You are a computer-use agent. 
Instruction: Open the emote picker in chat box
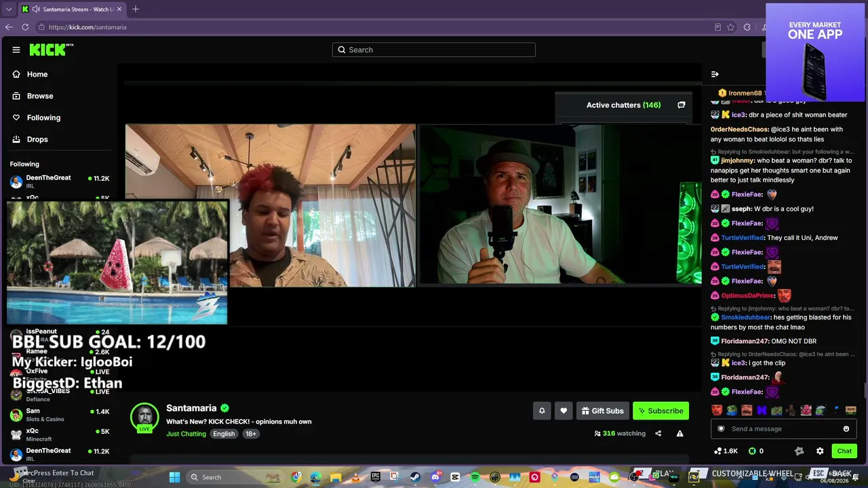(x=846, y=429)
